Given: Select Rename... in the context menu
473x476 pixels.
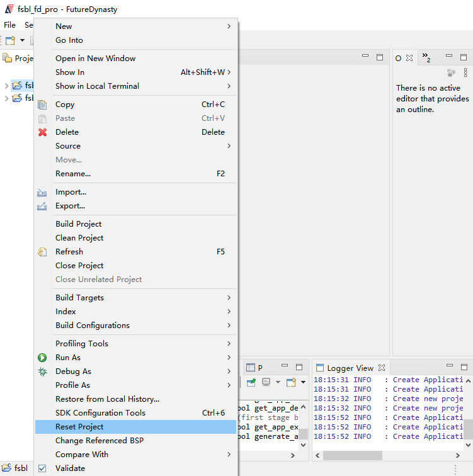Looking at the screenshot, I should click(135, 174).
